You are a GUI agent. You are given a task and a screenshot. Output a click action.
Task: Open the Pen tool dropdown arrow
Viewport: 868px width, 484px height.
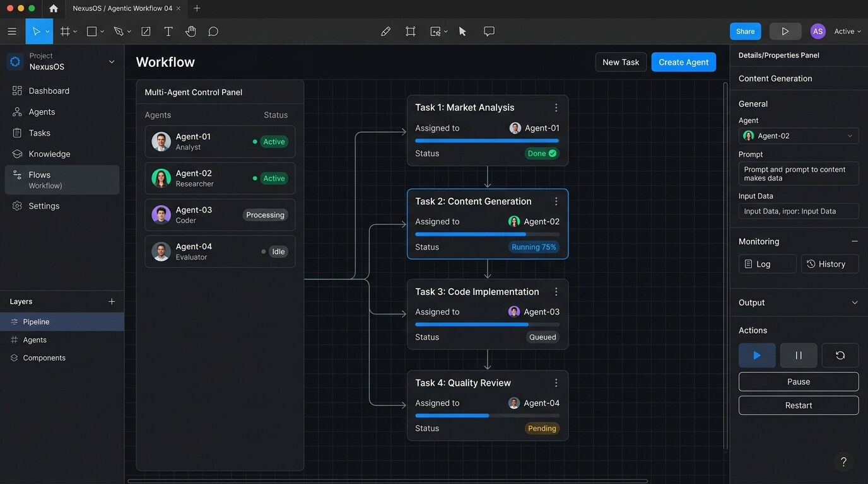[x=129, y=32]
